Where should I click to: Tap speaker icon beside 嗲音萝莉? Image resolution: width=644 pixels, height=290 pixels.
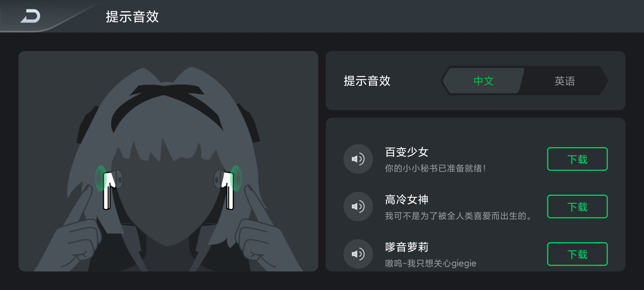358,254
